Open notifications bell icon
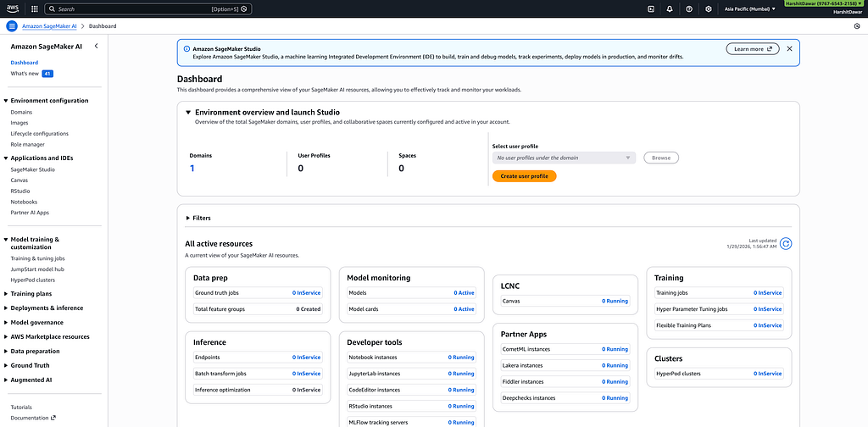Screen dimensions: 868x427 point(670,8)
